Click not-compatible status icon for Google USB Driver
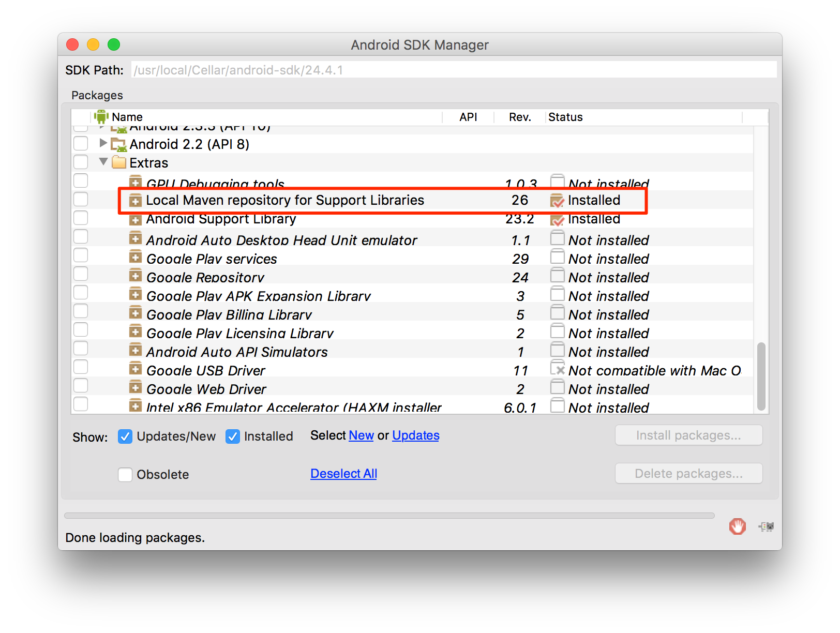The width and height of the screenshot is (840, 633). tap(558, 368)
